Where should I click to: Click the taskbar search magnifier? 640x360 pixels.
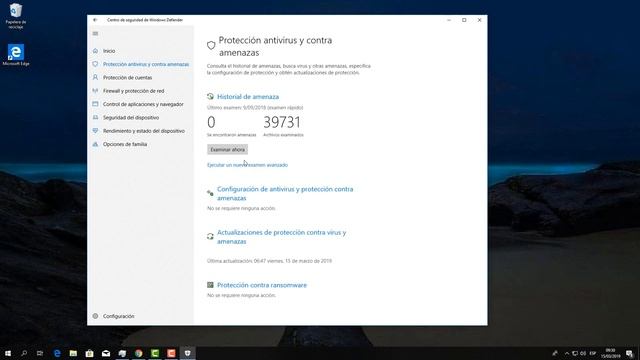click(x=24, y=353)
